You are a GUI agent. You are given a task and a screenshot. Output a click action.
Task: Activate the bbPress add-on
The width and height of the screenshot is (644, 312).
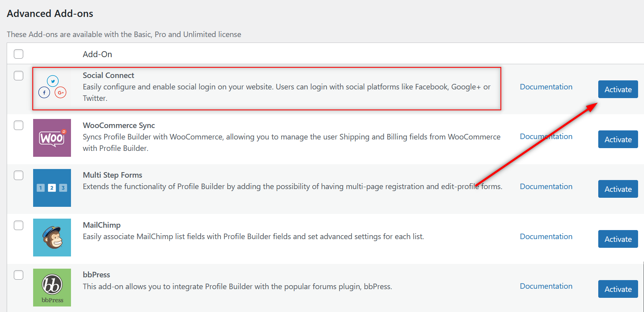tap(618, 289)
